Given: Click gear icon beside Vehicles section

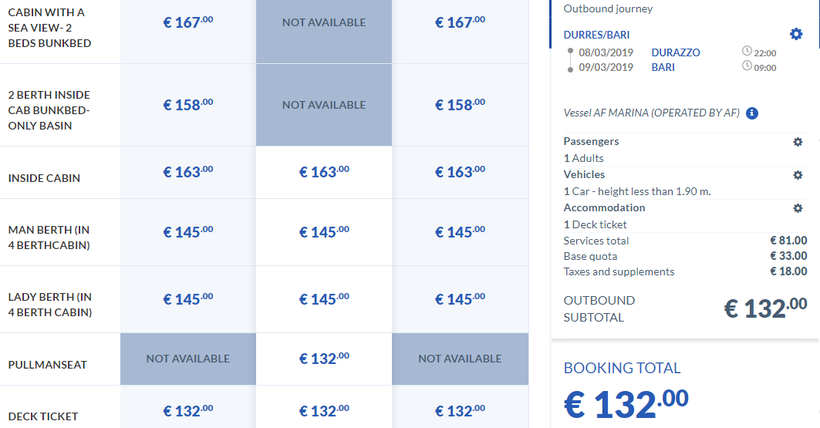Looking at the screenshot, I should pos(798,175).
